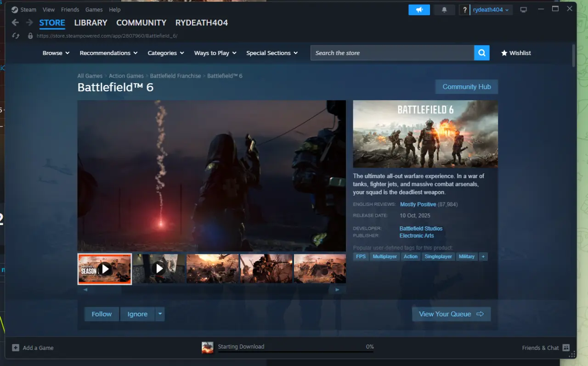Click the page's vertical scrollbar
The width and height of the screenshot is (588, 366).
pos(574,56)
